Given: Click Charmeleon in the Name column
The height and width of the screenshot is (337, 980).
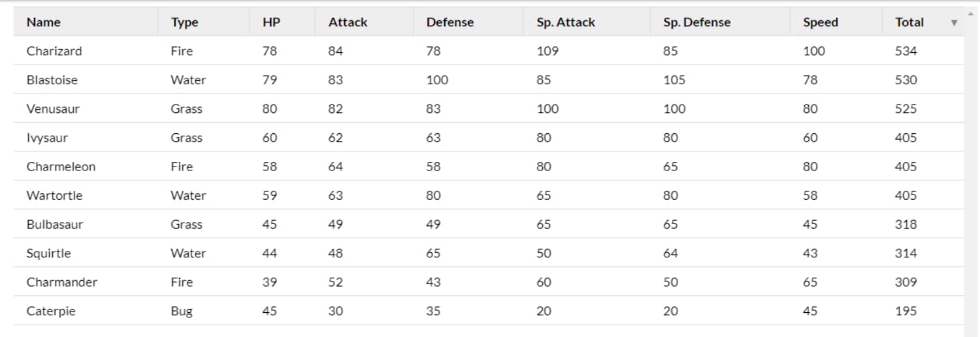Looking at the screenshot, I should pos(61,167).
